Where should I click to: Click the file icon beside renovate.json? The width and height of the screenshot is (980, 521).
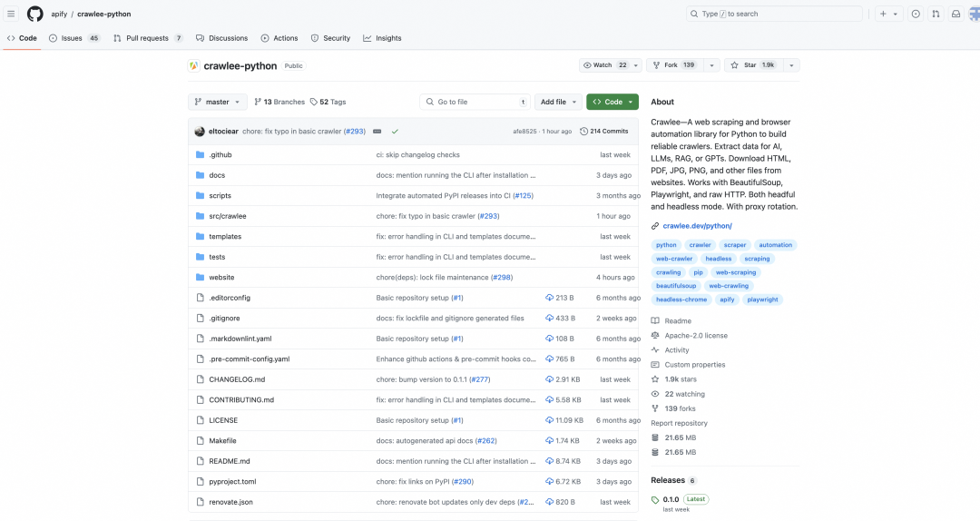tap(200, 502)
